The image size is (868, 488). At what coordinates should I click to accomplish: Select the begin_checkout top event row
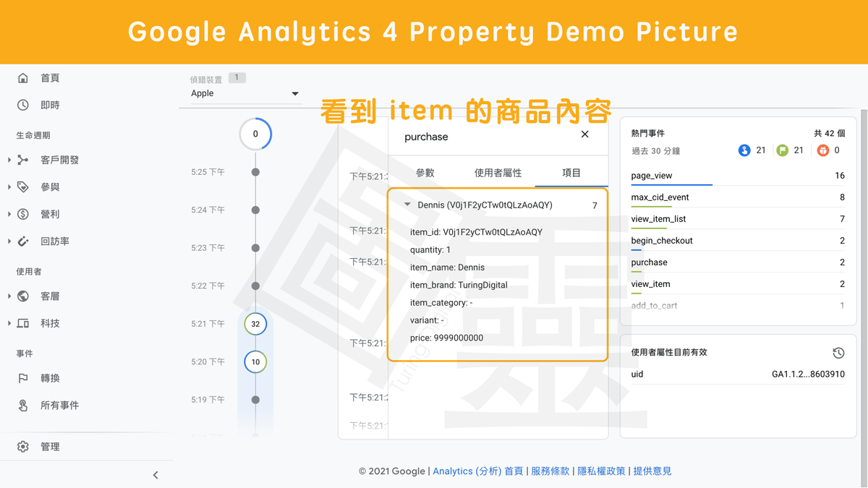coord(738,241)
